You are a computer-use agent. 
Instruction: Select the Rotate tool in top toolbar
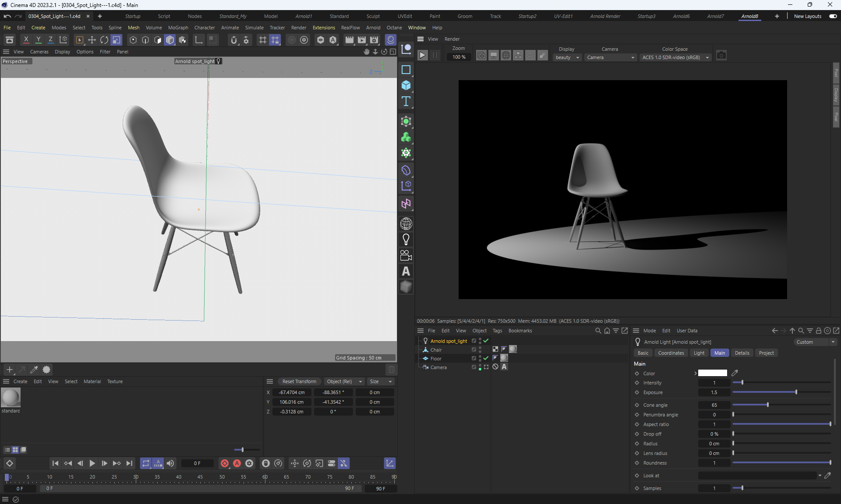click(x=104, y=40)
